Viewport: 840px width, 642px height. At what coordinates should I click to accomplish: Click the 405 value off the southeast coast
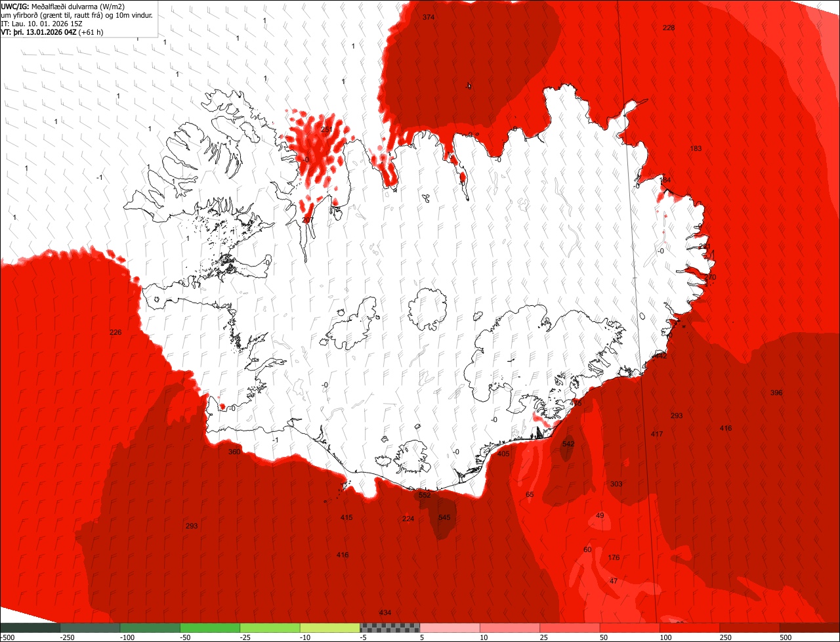click(x=503, y=454)
